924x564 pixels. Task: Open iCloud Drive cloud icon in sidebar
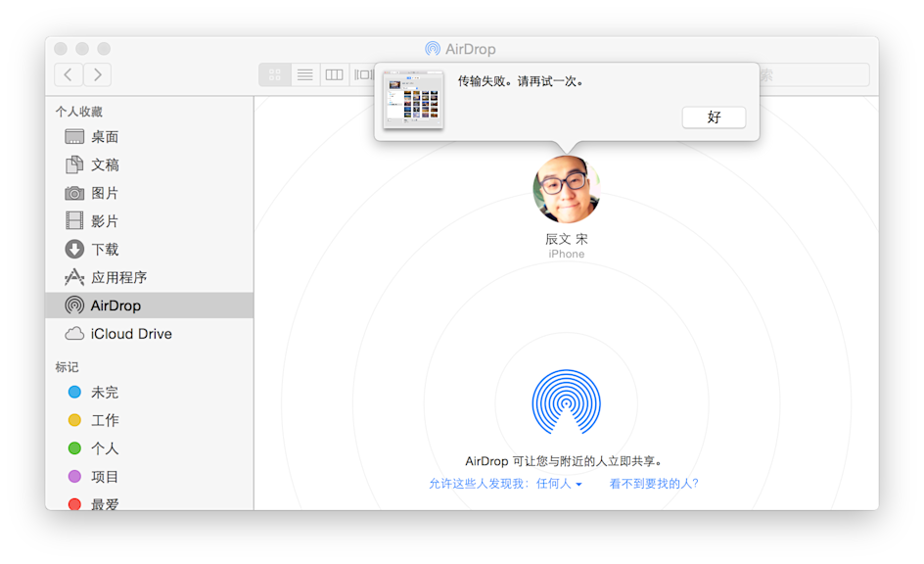coord(74,334)
